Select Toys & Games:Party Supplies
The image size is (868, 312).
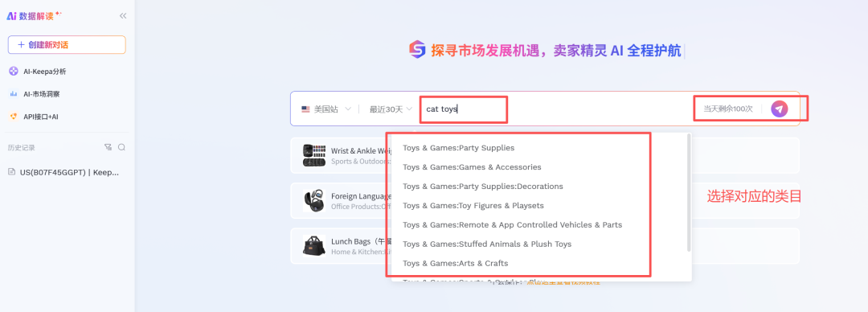[458, 148]
